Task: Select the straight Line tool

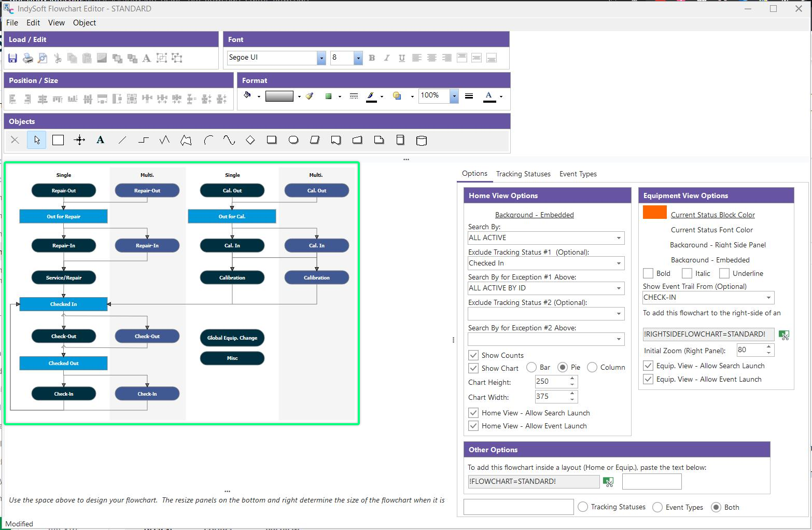Action: (x=122, y=140)
